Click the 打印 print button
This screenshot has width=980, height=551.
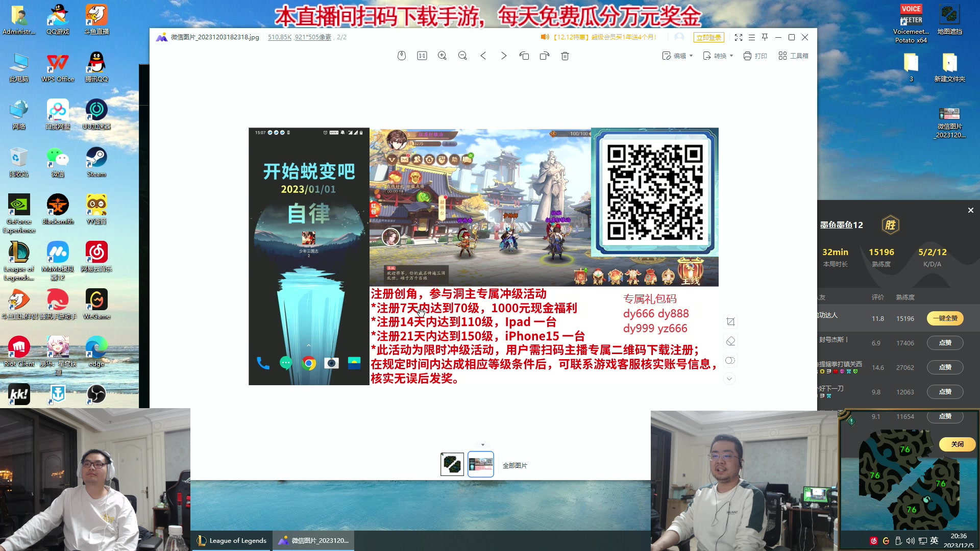[x=755, y=56]
